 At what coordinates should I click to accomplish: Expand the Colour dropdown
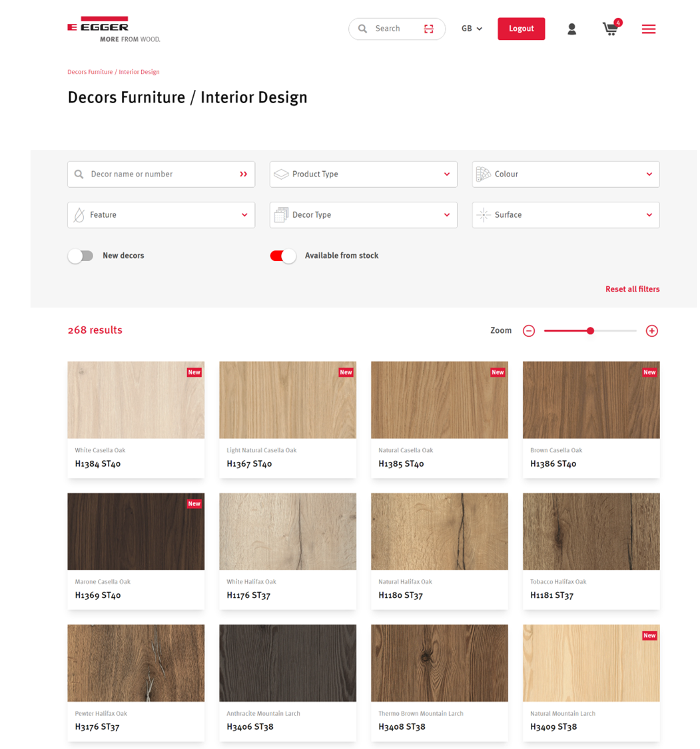(x=565, y=174)
